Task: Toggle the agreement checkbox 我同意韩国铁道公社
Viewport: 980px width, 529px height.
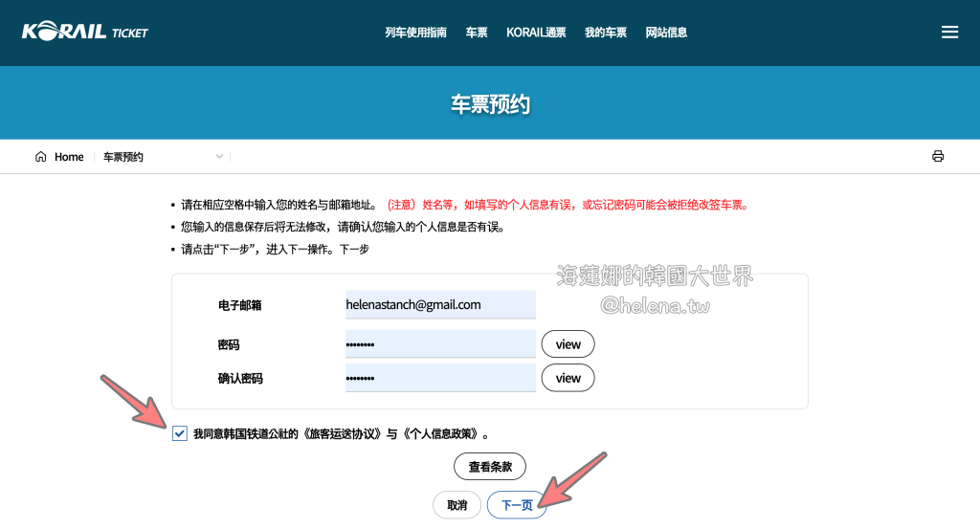Action: 179,433
